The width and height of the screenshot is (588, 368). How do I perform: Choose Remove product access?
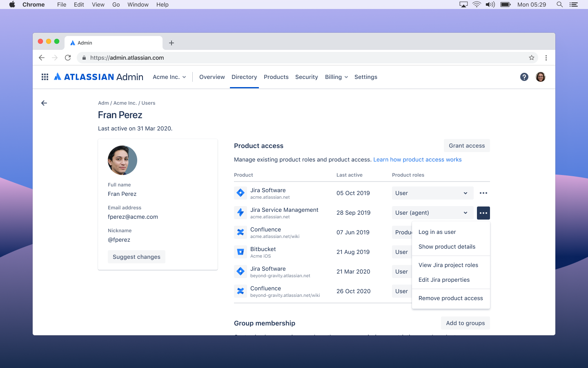(x=451, y=298)
